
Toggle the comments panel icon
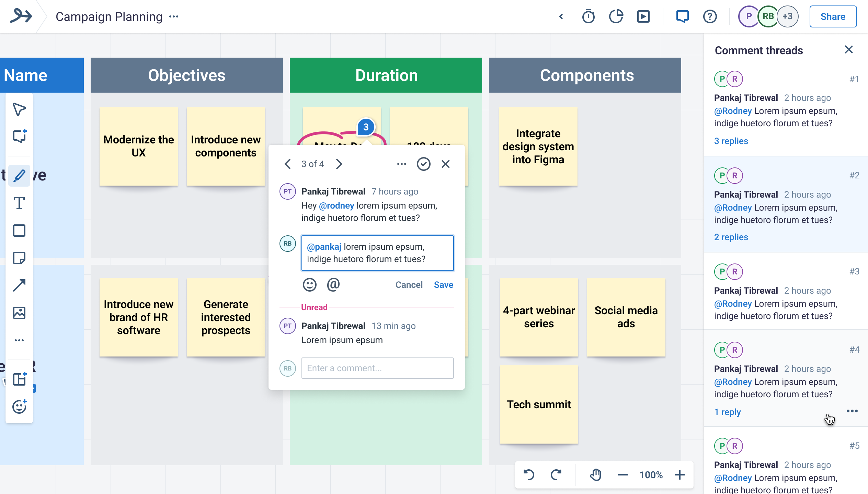(x=682, y=16)
